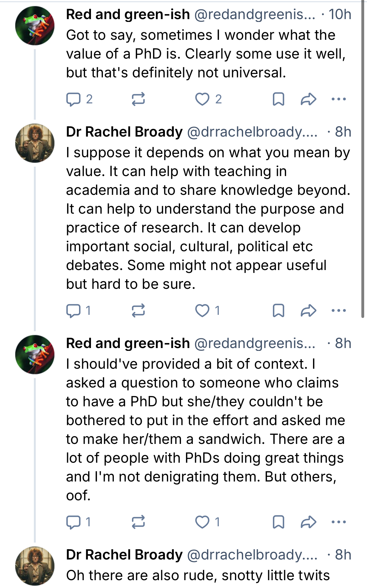
Task: Click the scrollbar on the right edge
Action: (x=363, y=157)
